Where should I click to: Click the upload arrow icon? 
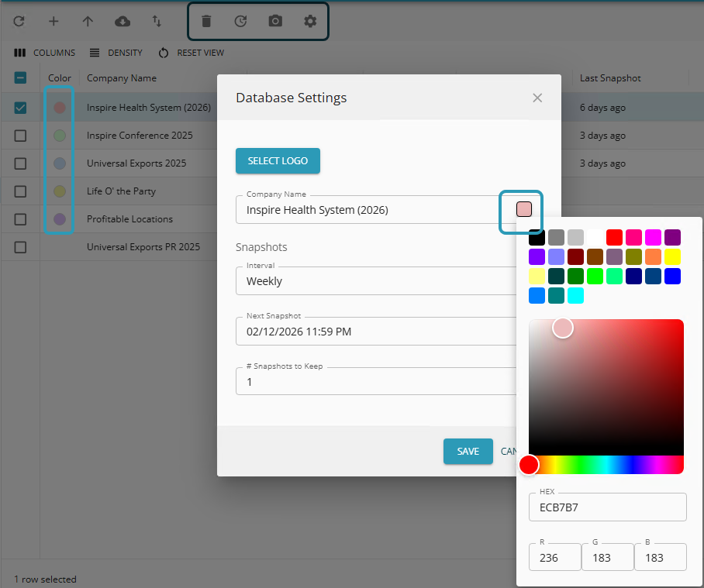click(x=88, y=21)
